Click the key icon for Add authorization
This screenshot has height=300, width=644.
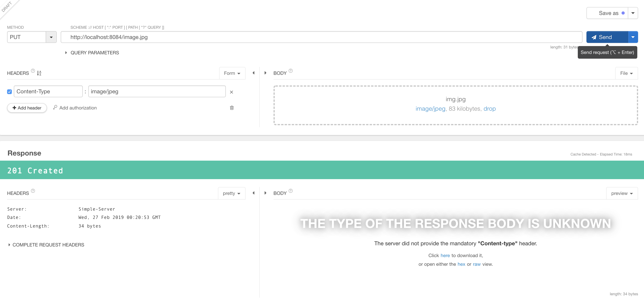55,108
